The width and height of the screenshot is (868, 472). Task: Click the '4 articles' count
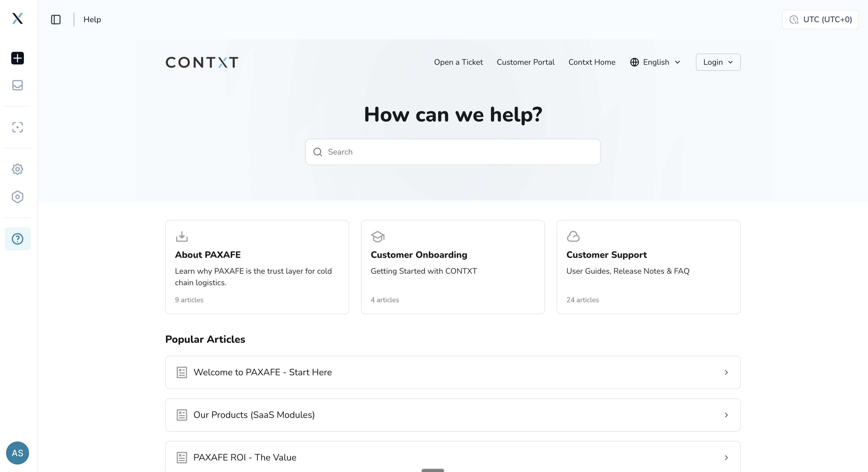385,300
